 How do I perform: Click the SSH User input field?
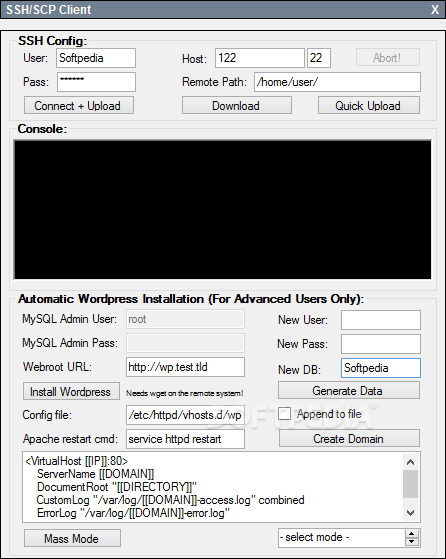pyautogui.click(x=96, y=58)
